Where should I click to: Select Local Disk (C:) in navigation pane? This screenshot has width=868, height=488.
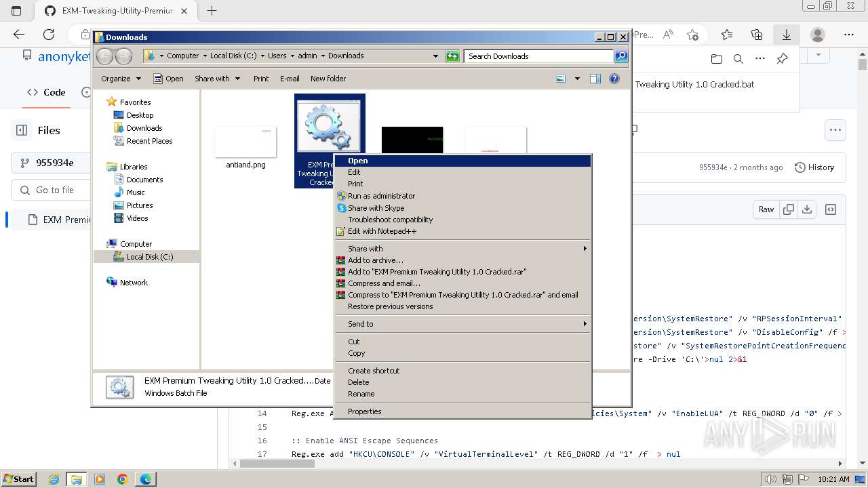[x=149, y=257]
